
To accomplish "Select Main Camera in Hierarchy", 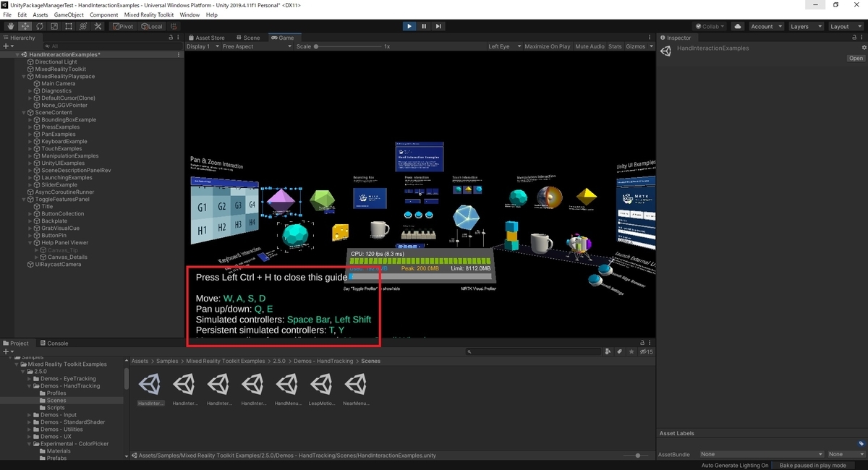I will (x=58, y=84).
